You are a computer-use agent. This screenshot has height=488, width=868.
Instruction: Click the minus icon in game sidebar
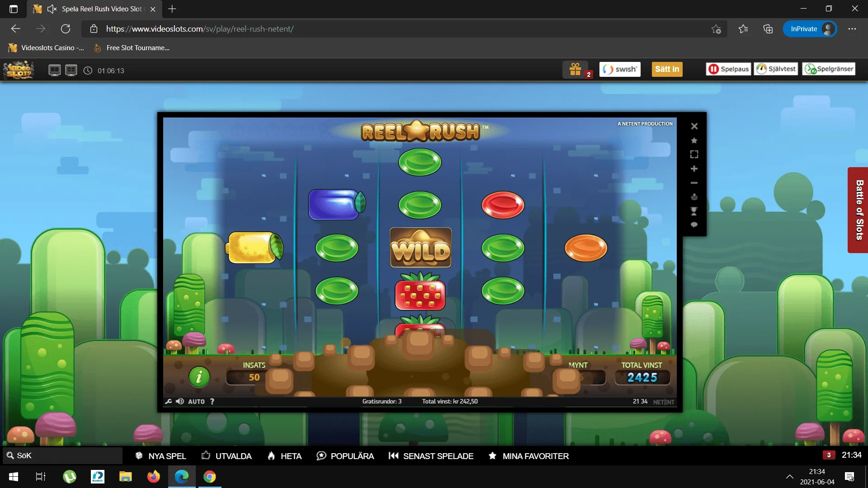tap(694, 183)
